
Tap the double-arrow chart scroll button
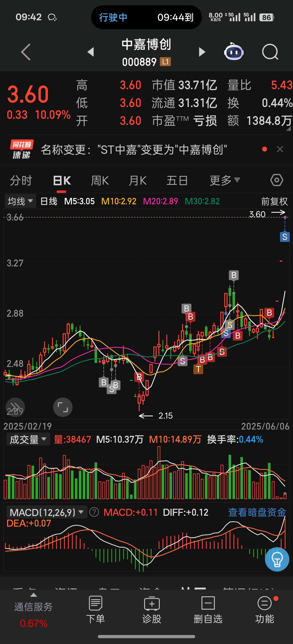[x=15, y=407]
